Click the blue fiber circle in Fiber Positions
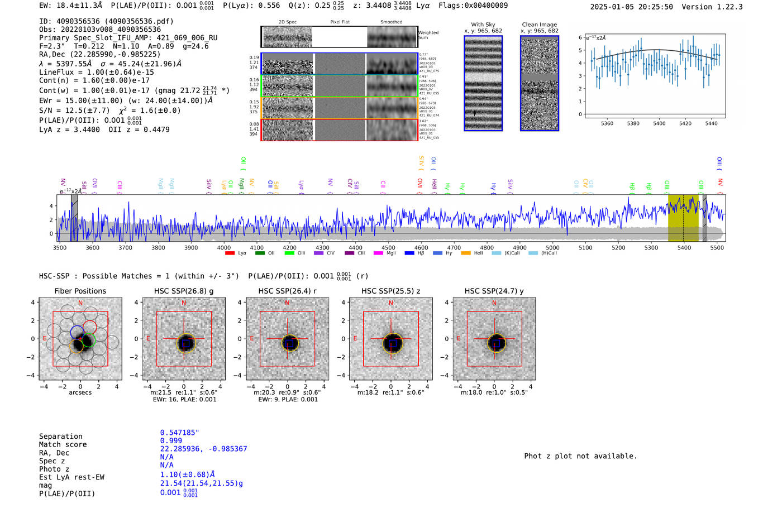This screenshot has width=782, height=532. 78,332
